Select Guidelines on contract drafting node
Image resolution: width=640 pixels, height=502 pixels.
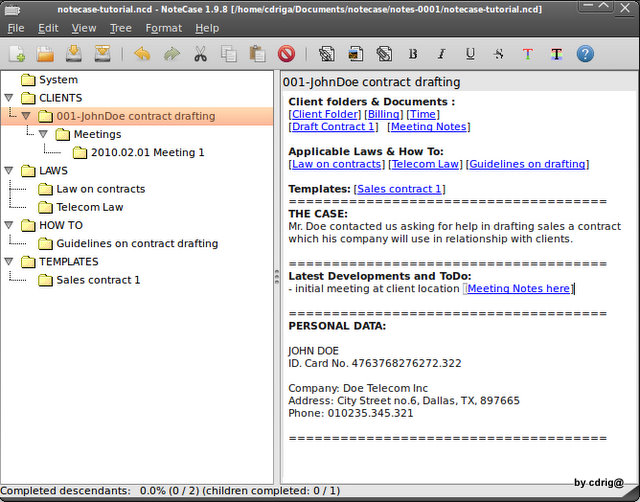tap(137, 244)
